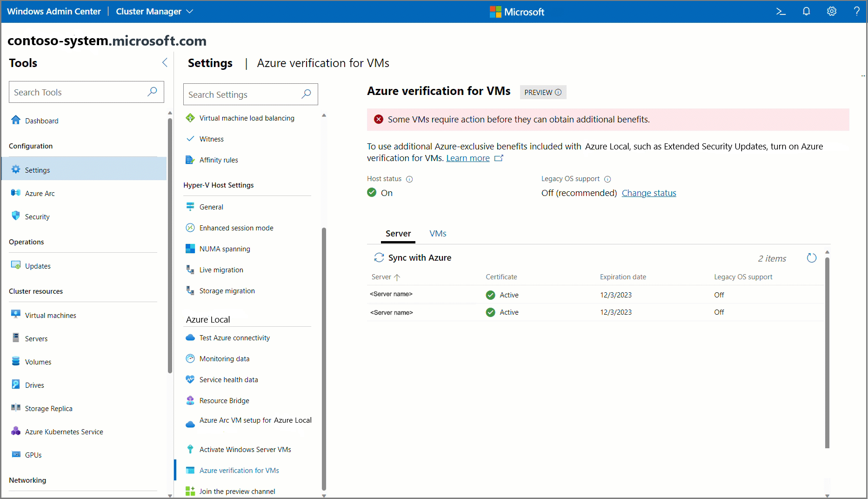Click the Host status info icon
This screenshot has height=499, width=868.
point(409,179)
